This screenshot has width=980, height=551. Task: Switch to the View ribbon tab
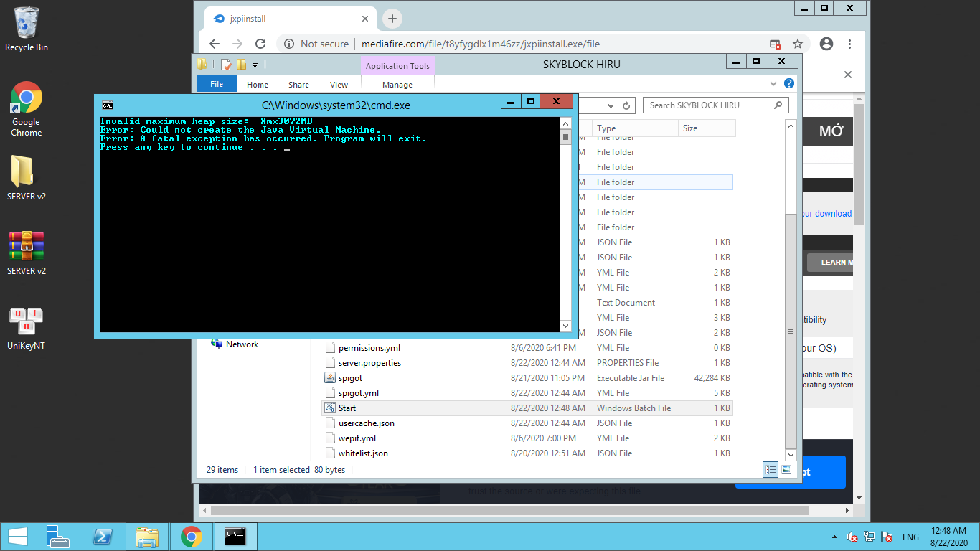click(x=339, y=84)
